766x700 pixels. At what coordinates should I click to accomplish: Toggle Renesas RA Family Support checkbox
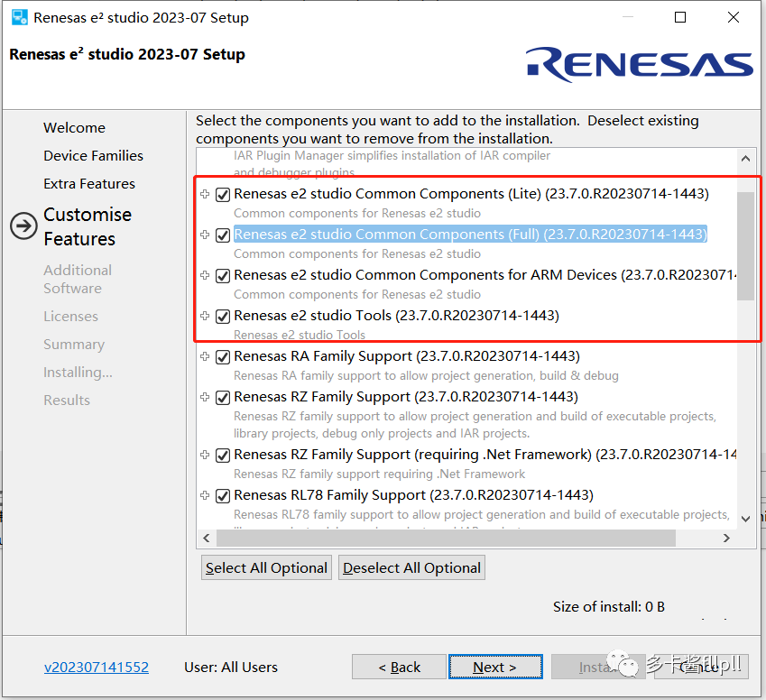[x=223, y=356]
